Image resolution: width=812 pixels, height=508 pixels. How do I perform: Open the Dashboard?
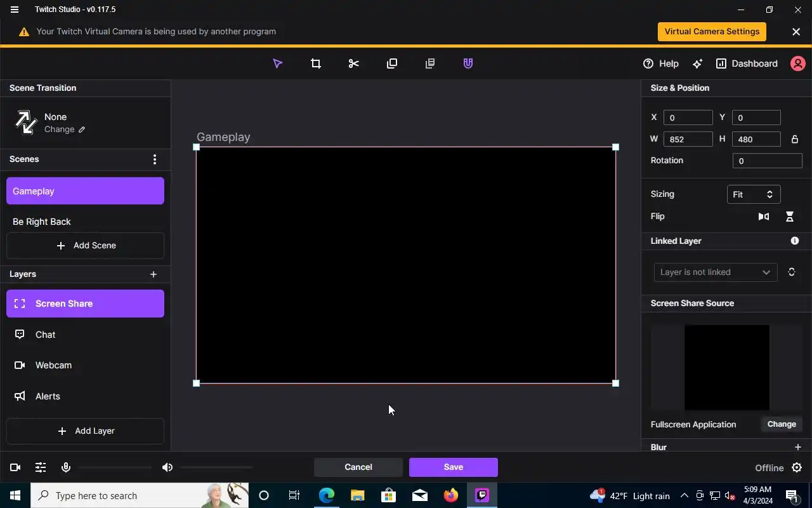(747, 63)
